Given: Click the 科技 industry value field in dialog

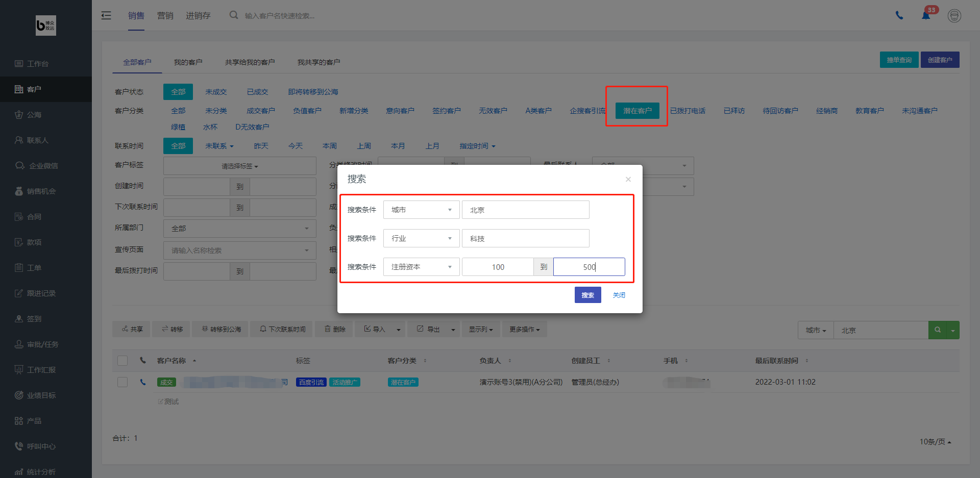Looking at the screenshot, I should tap(526, 238).
